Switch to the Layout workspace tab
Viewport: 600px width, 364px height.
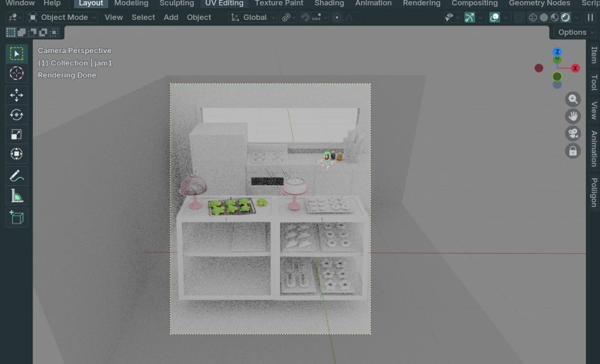tap(90, 3)
